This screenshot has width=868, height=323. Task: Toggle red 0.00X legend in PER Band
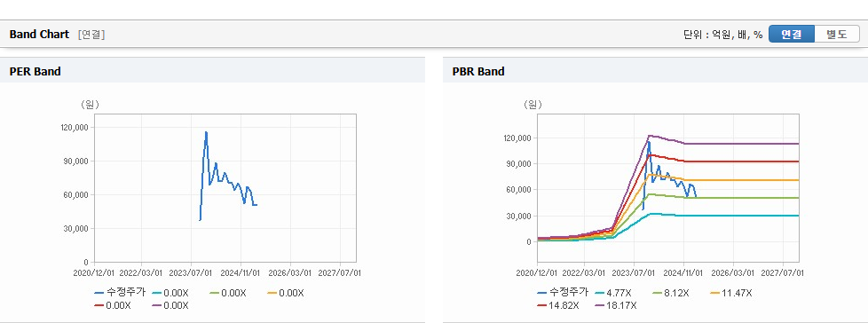(x=113, y=304)
